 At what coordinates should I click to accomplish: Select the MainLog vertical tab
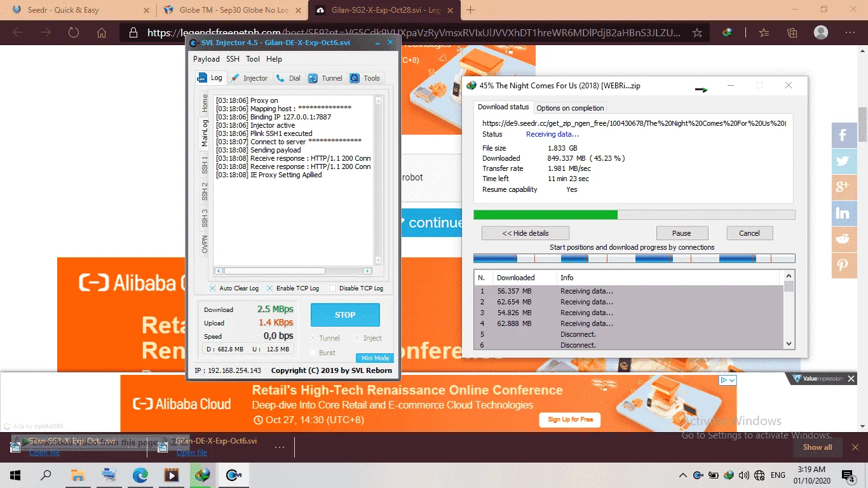[x=205, y=133]
